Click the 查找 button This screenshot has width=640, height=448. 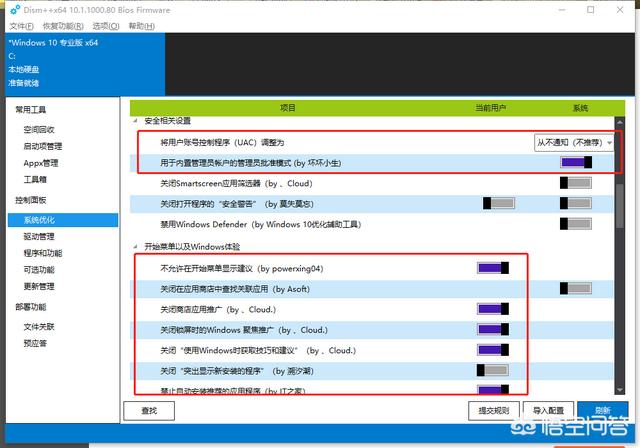click(149, 410)
